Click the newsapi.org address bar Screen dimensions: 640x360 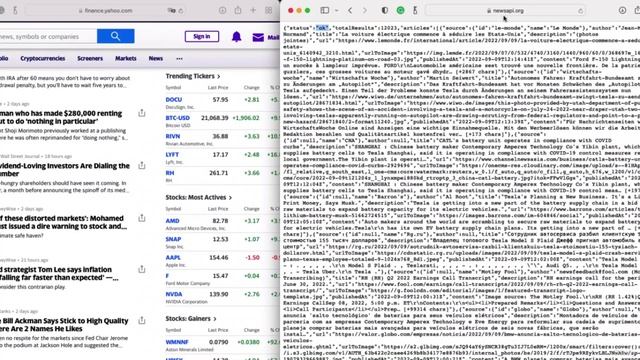505,11
